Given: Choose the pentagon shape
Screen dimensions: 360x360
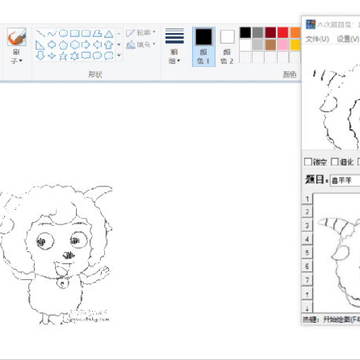Looking at the screenshot, I should (x=63, y=45).
